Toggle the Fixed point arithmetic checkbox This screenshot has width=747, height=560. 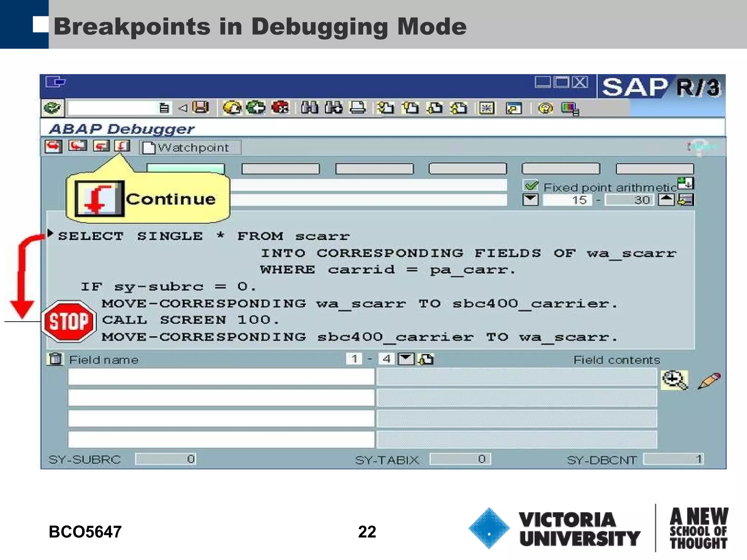(x=531, y=186)
